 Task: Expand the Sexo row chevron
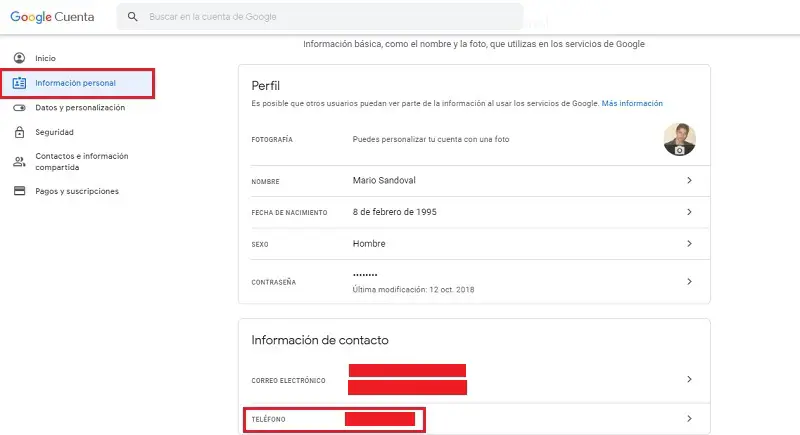(689, 243)
